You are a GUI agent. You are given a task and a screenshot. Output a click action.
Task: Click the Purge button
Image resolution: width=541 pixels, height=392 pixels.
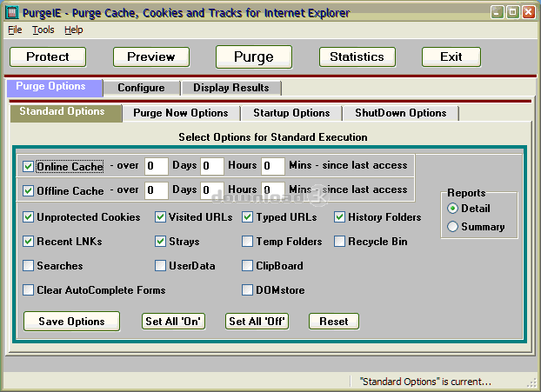[x=254, y=56]
